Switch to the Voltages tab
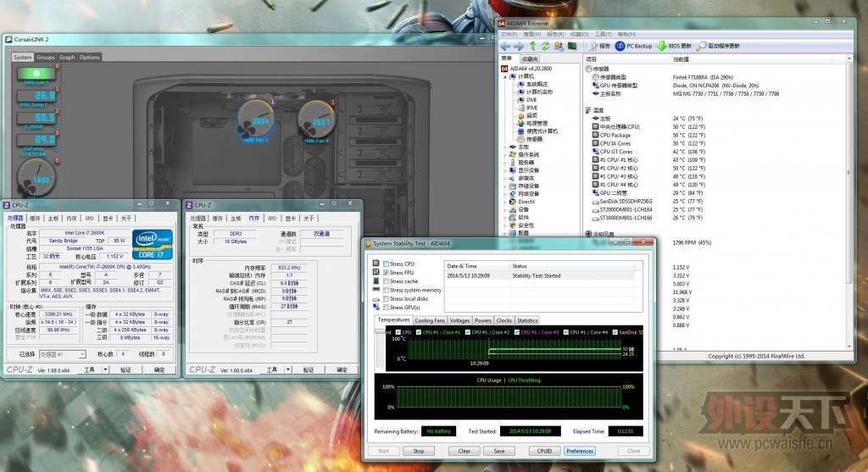The image size is (868, 472). tap(459, 320)
